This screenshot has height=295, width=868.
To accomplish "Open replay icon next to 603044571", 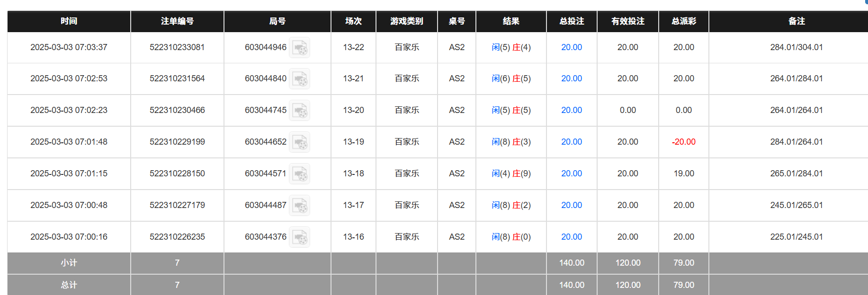I will [x=299, y=174].
